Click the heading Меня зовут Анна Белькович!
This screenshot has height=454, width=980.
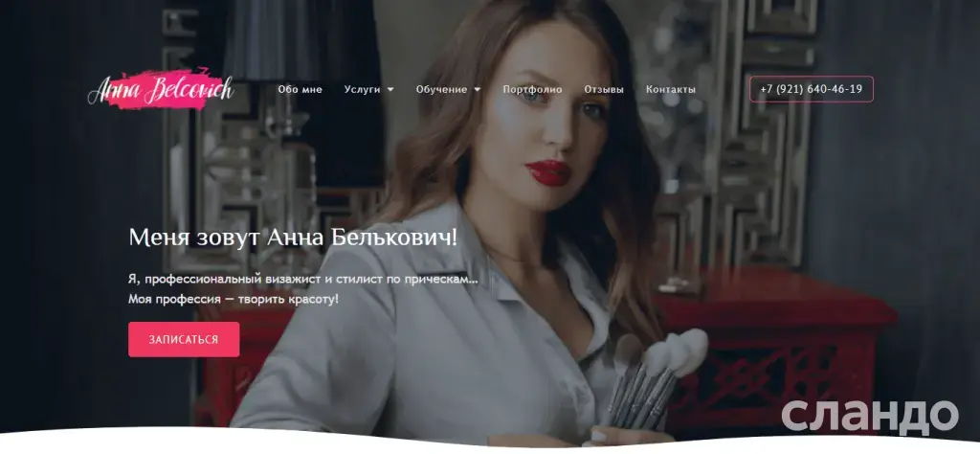(293, 238)
